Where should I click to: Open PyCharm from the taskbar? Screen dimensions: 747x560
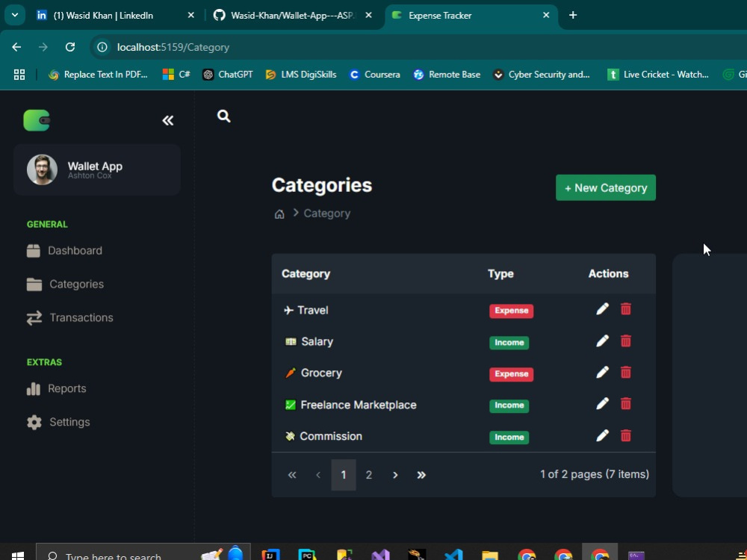(307, 555)
